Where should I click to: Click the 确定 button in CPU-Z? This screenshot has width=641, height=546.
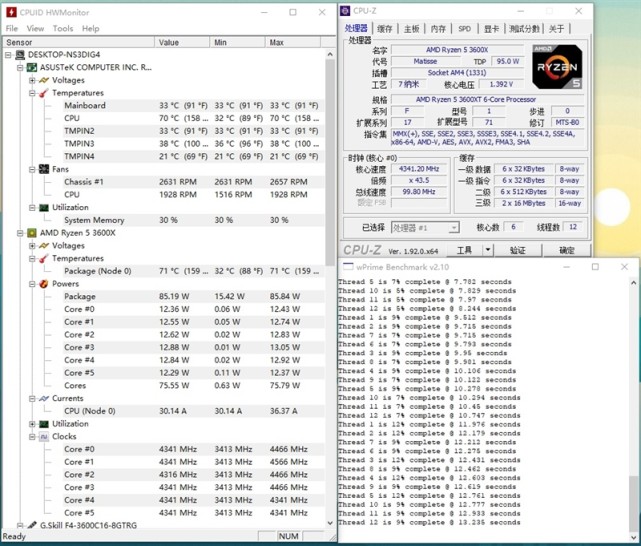coord(567,250)
